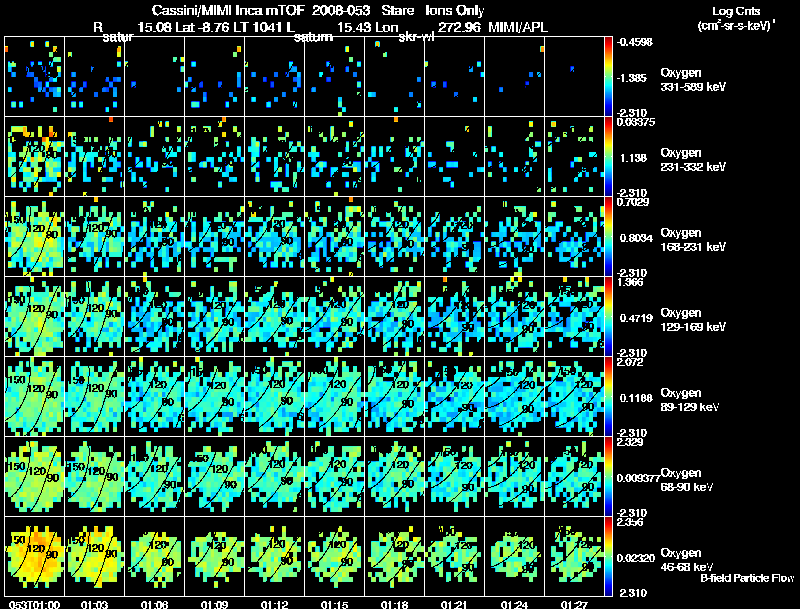This screenshot has height=609, width=800.
Task: Click the 01:21 time label
Action: coord(454,605)
